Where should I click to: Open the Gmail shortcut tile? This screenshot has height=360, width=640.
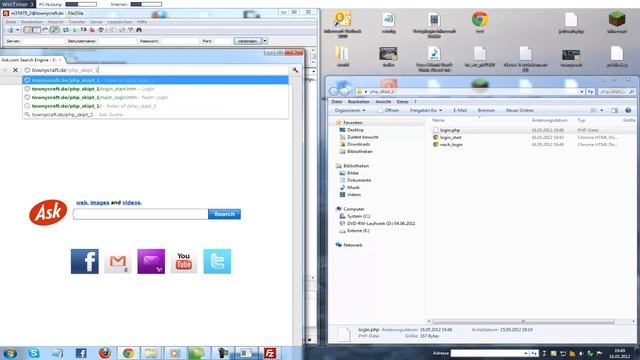[118, 261]
